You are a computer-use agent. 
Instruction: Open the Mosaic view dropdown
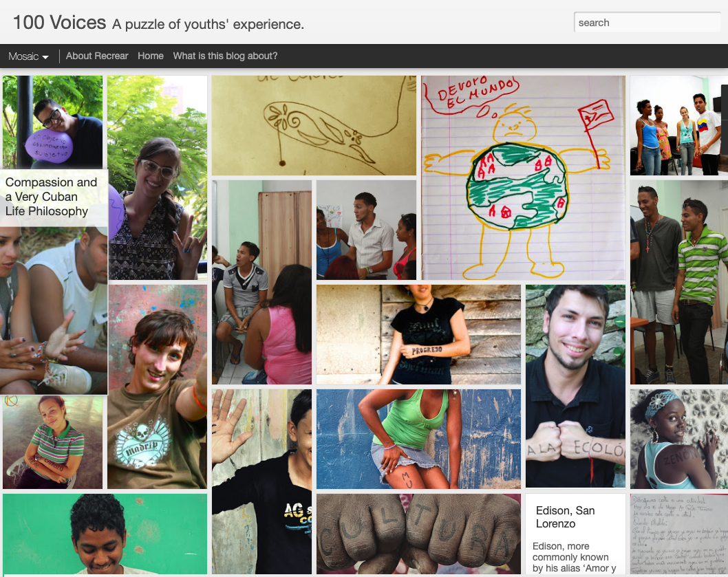pos(28,56)
